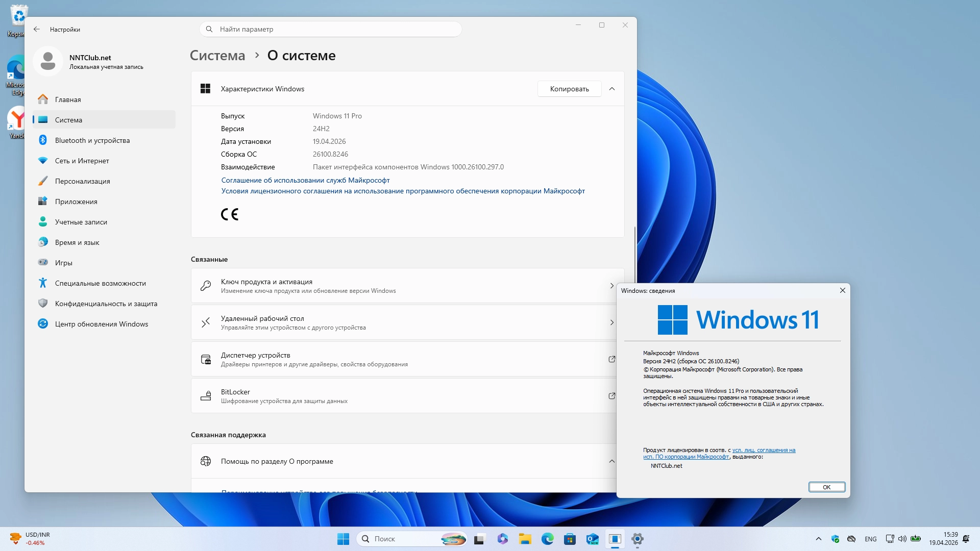Screen dimensions: 980x551
Task: Select Сеть и Интернет menu item
Action: point(82,161)
